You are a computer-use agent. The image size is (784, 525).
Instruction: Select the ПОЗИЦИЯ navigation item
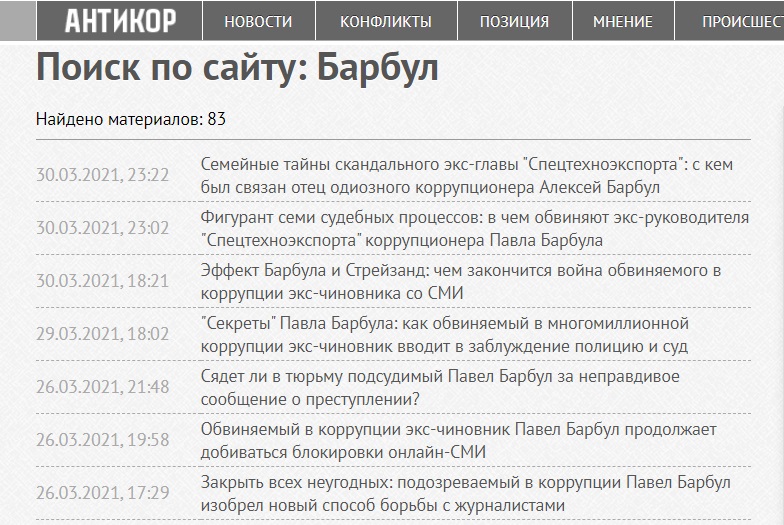click(514, 21)
